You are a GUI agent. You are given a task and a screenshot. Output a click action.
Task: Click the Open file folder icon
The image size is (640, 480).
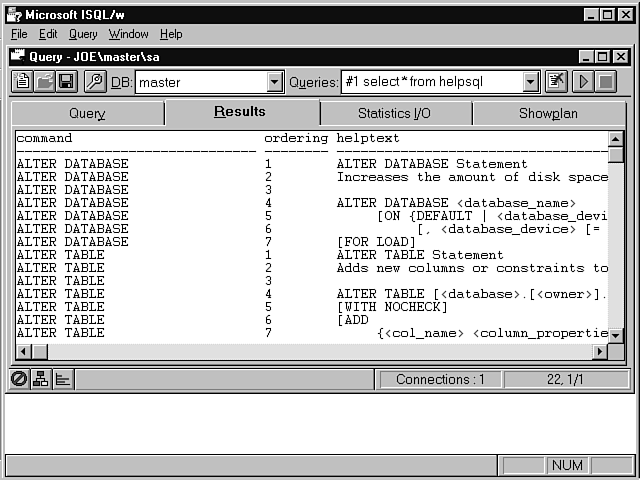[45, 82]
